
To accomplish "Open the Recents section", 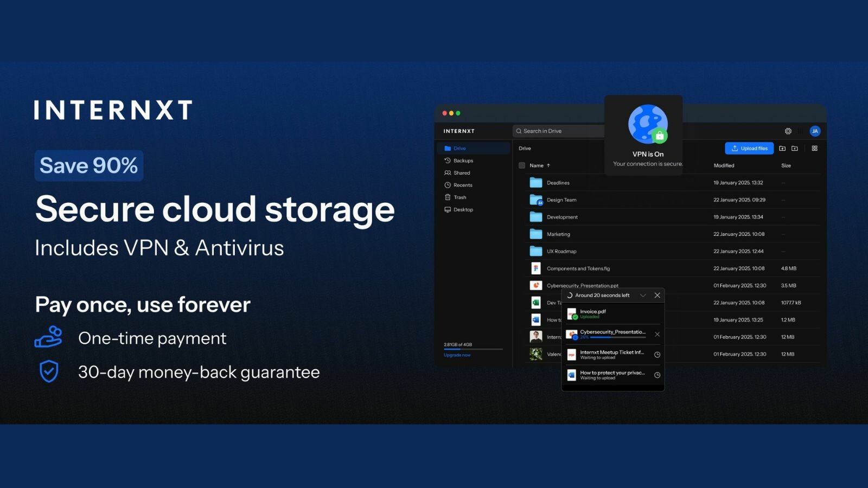I will tap(462, 185).
